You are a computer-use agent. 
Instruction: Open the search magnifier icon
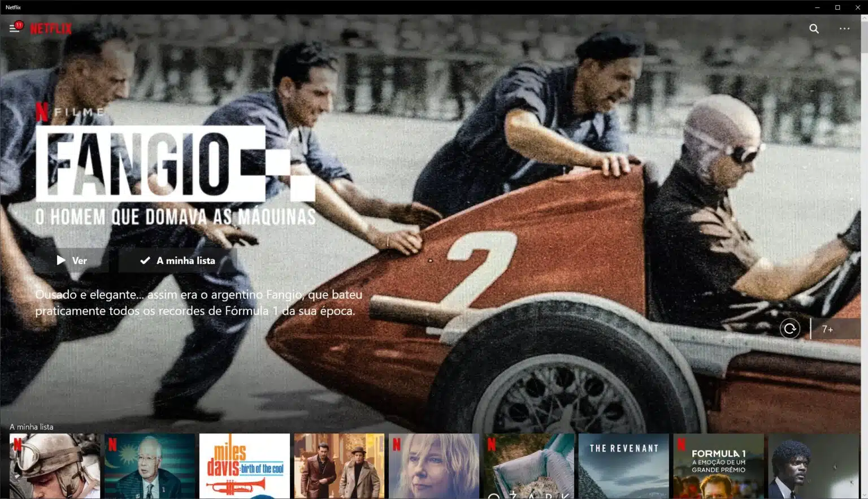coord(814,28)
